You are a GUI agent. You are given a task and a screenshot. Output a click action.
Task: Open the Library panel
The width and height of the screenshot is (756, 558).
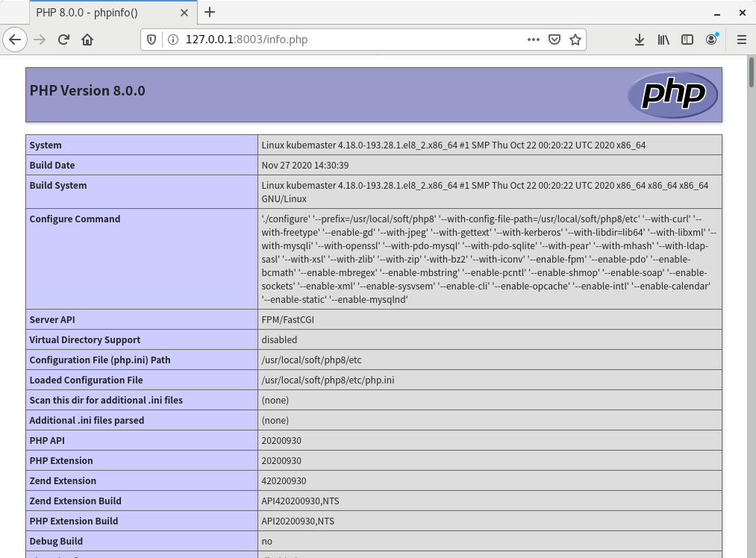coord(663,40)
